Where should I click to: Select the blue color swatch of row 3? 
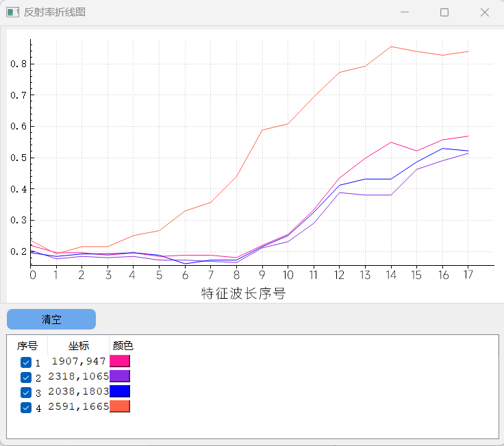coord(120,391)
